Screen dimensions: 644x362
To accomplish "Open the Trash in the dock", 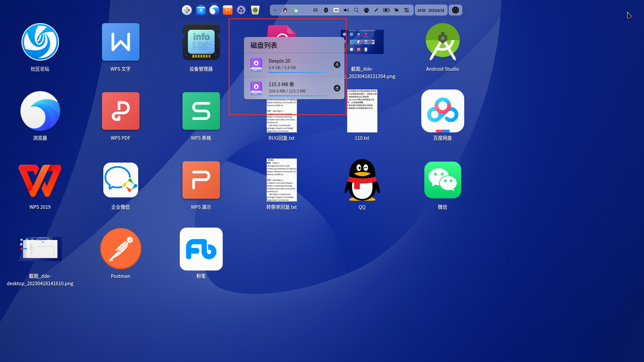I will [255, 10].
